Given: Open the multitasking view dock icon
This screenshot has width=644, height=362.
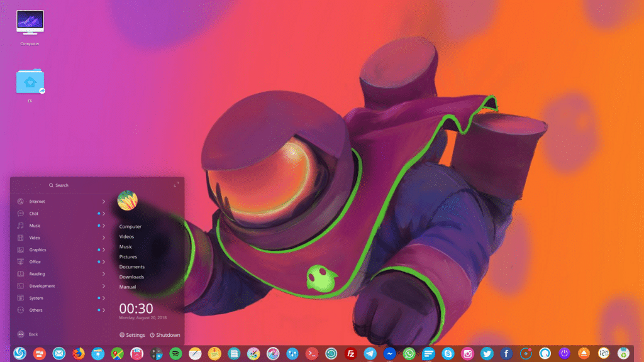Looking at the screenshot, I should pos(40,353).
